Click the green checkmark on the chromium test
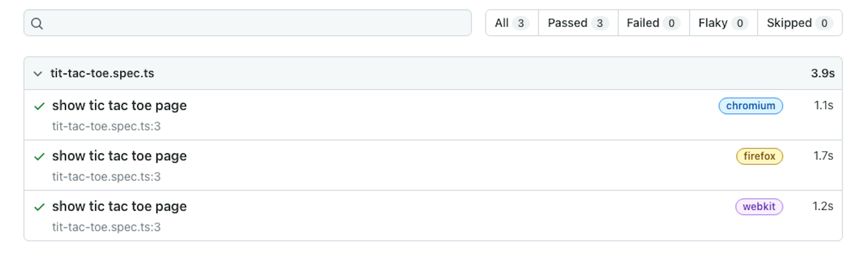Screen dimensions: 868x253 (x=39, y=106)
